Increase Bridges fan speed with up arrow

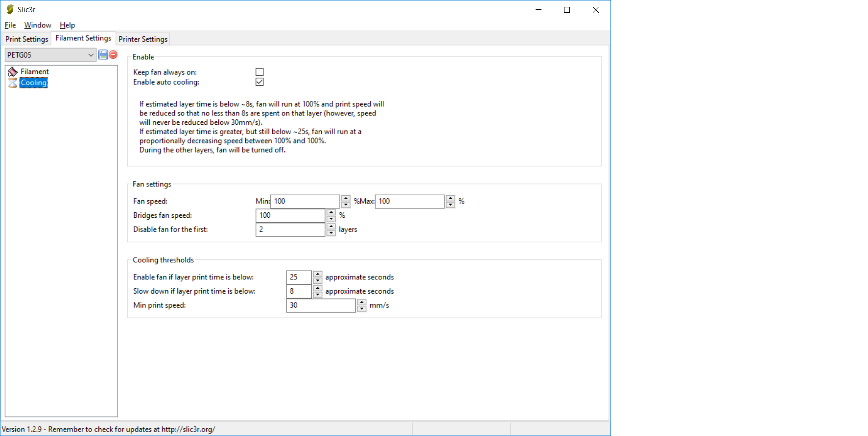tap(331, 212)
